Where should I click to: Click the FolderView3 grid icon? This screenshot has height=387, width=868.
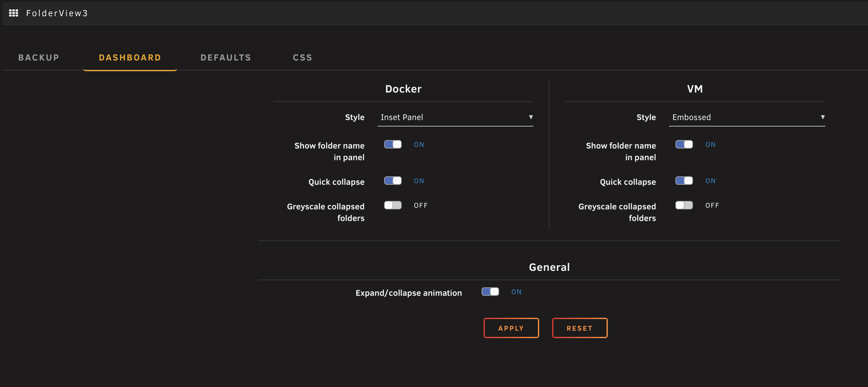coord(14,13)
